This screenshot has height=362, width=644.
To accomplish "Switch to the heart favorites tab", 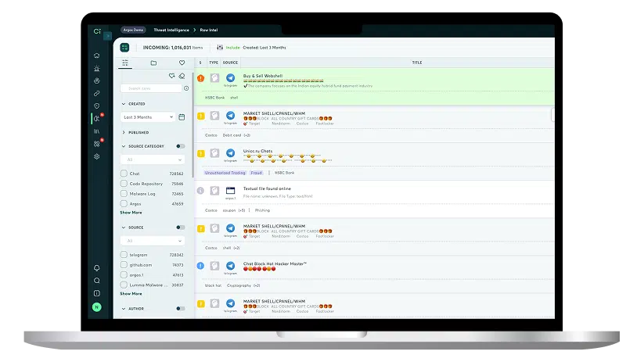I will pyautogui.click(x=182, y=63).
